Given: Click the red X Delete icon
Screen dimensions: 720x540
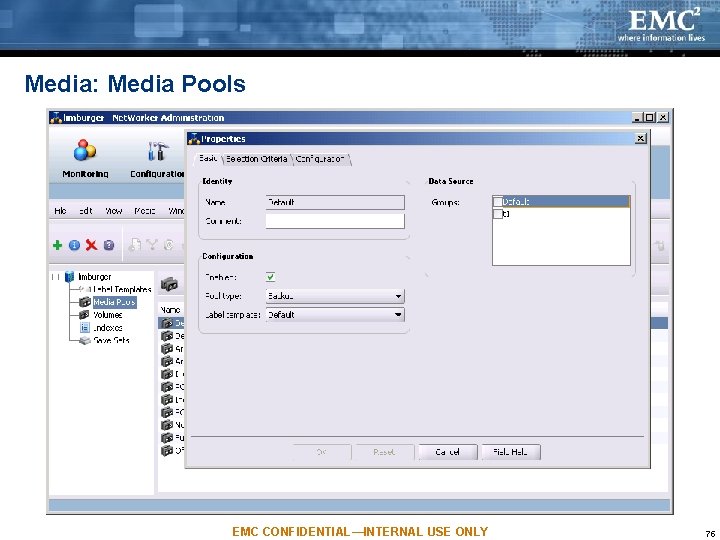Looking at the screenshot, I should (91, 245).
